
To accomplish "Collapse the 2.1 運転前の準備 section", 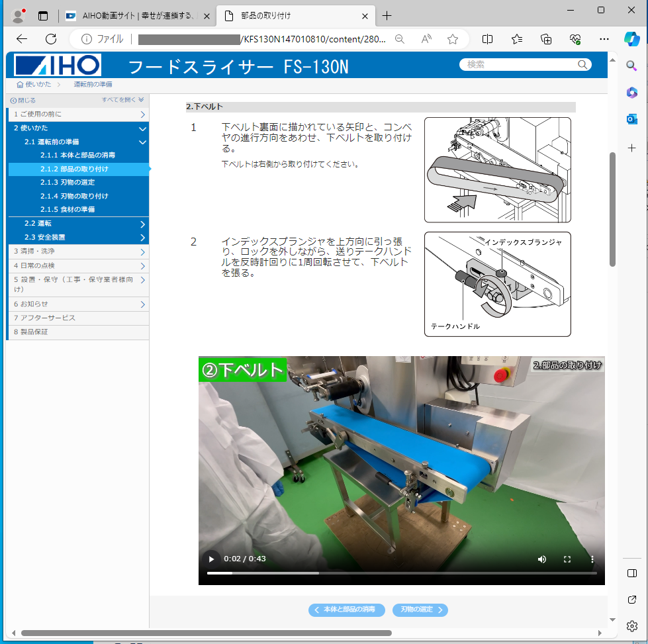I will click(142, 142).
